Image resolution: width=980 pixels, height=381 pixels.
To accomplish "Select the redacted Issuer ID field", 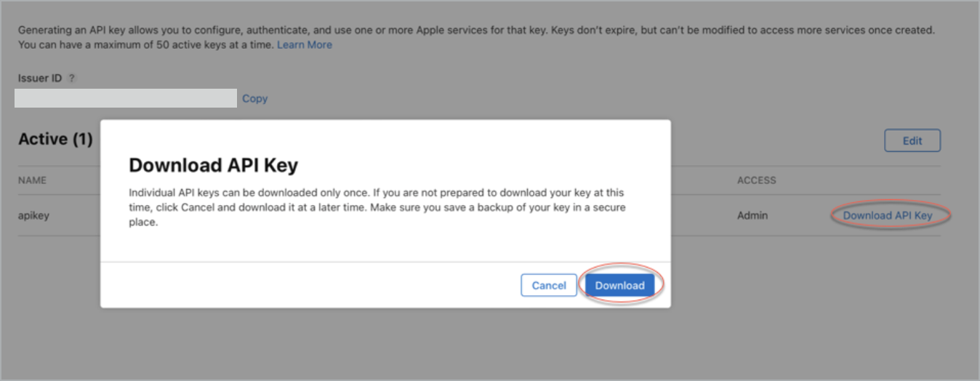I will (x=126, y=98).
